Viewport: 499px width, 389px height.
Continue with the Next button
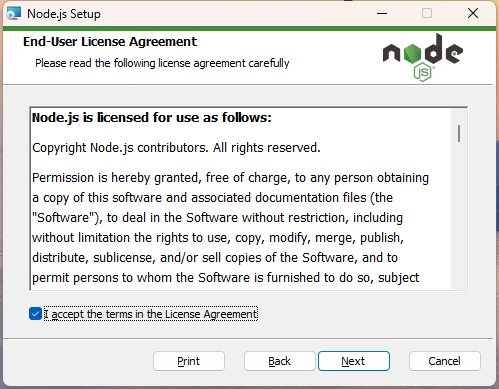coord(354,361)
